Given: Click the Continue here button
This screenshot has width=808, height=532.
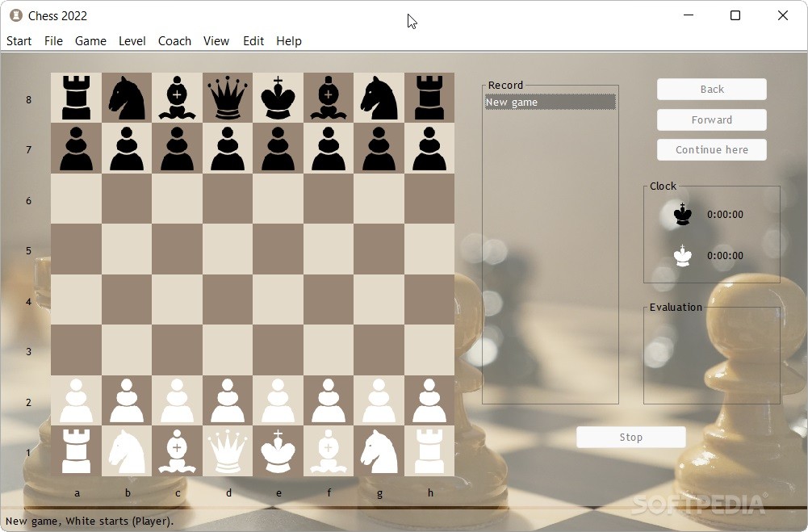Looking at the screenshot, I should pyautogui.click(x=712, y=149).
